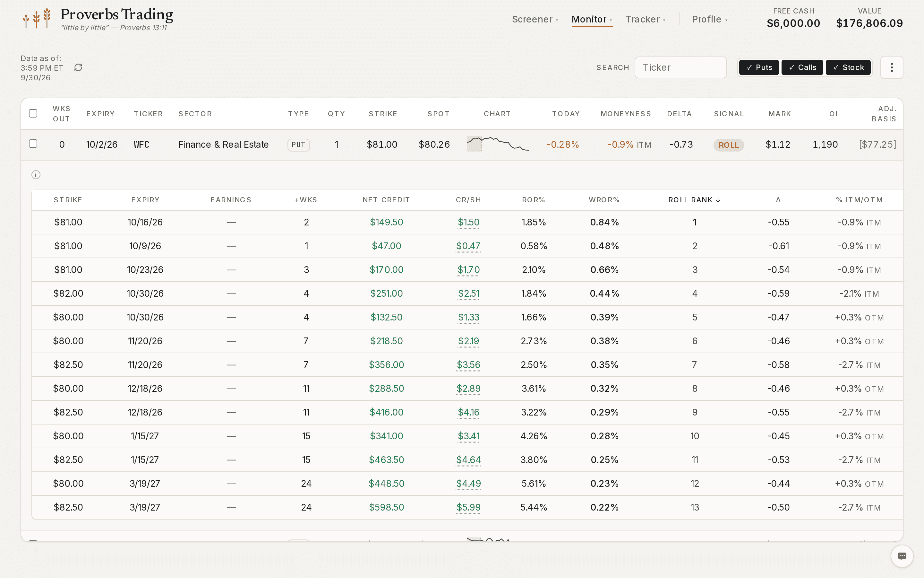Open the Screener dropdown menu
This screenshot has width=924, height=578.
click(535, 19)
